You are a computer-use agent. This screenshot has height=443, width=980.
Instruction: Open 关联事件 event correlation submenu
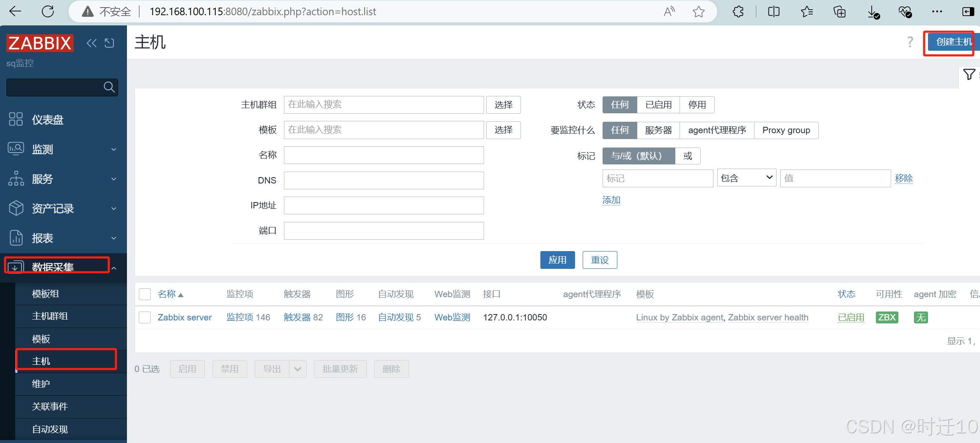(71, 407)
